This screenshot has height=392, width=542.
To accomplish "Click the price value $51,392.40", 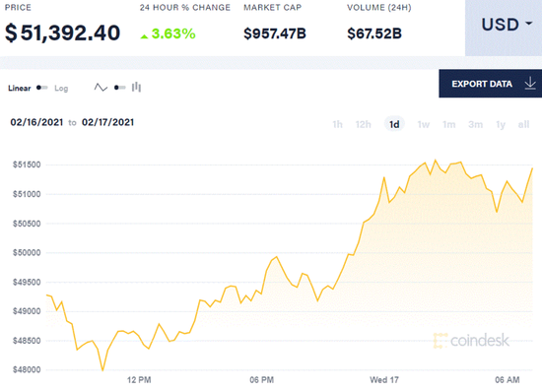I will tap(62, 33).
